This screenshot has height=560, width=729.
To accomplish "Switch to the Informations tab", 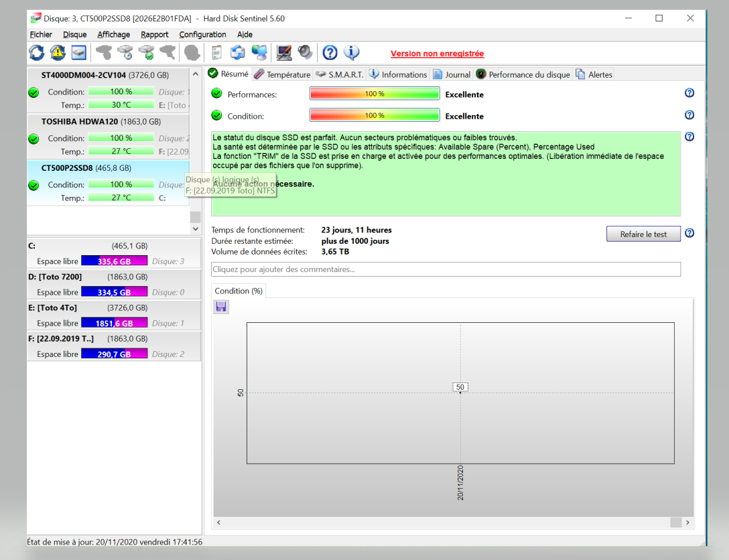I will pyautogui.click(x=398, y=74).
